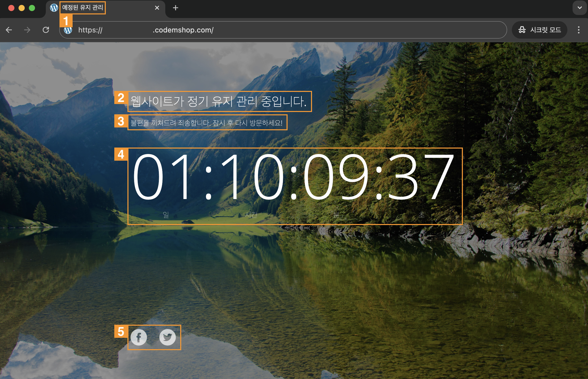Click the browser forward arrow
The height and width of the screenshot is (379, 588).
pyautogui.click(x=27, y=30)
